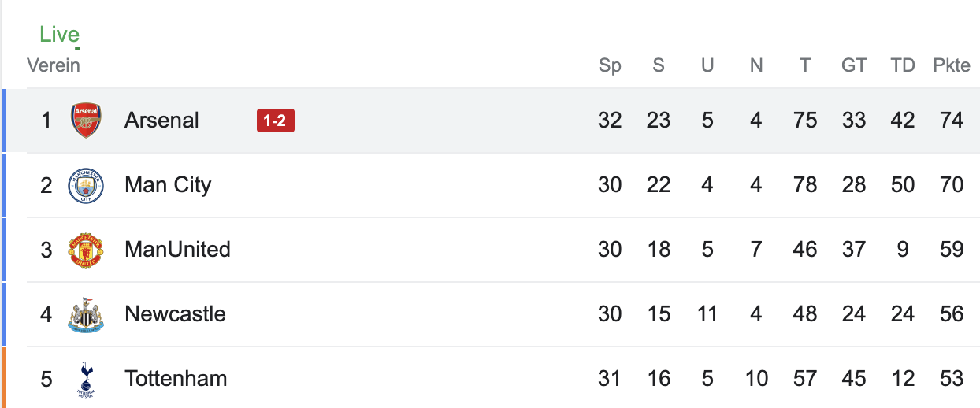Click the Manchester United club crest

pyautogui.click(x=86, y=250)
